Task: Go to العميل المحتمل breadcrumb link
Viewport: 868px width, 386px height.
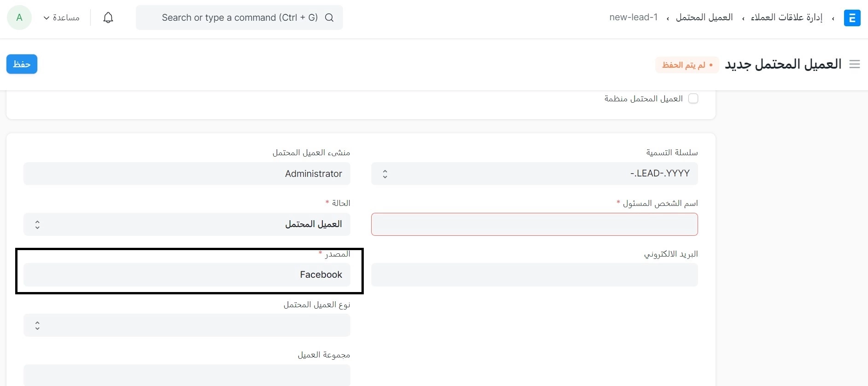Action: (704, 18)
